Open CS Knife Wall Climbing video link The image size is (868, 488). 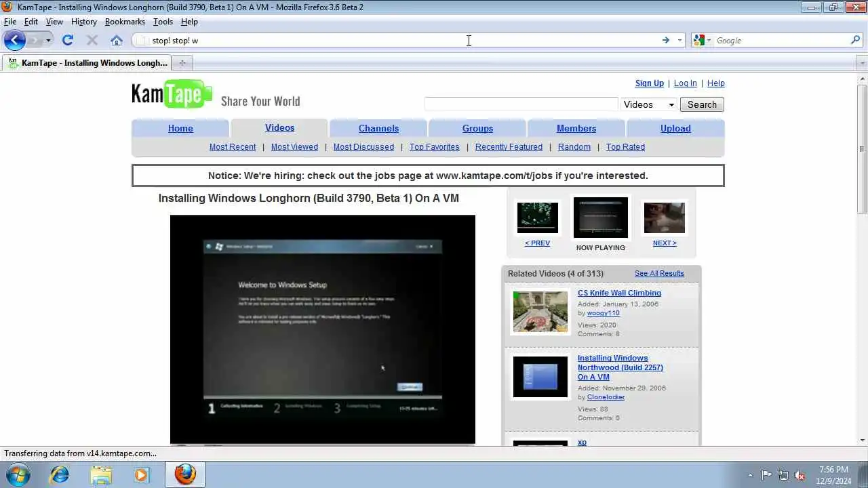tap(619, 293)
